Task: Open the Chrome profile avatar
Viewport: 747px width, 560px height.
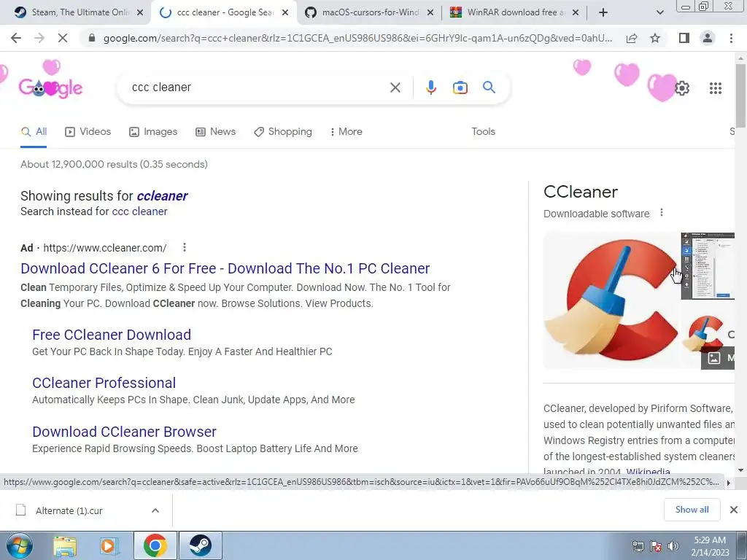Action: [708, 38]
